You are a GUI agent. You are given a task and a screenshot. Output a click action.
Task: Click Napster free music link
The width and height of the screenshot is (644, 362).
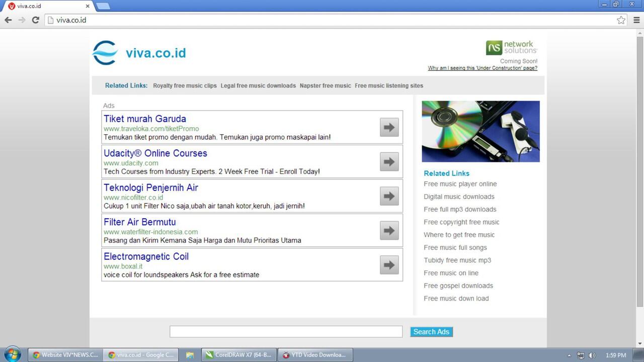[326, 85]
